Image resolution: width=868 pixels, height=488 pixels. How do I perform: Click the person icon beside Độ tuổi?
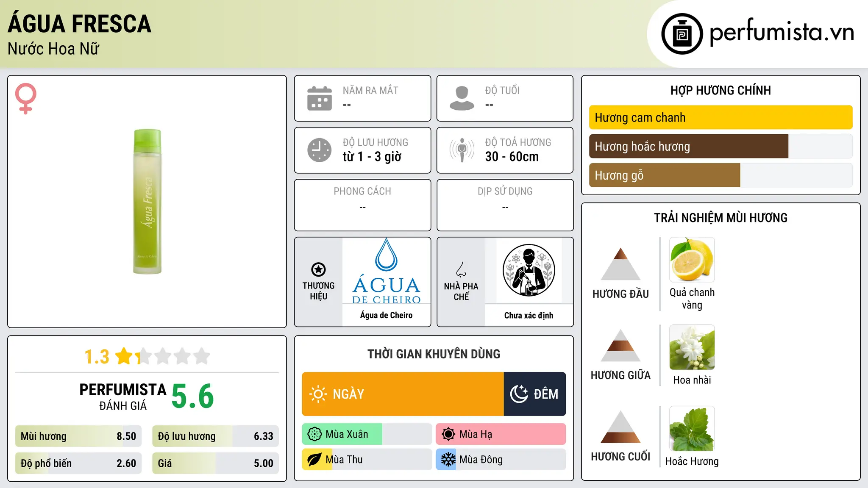462,98
